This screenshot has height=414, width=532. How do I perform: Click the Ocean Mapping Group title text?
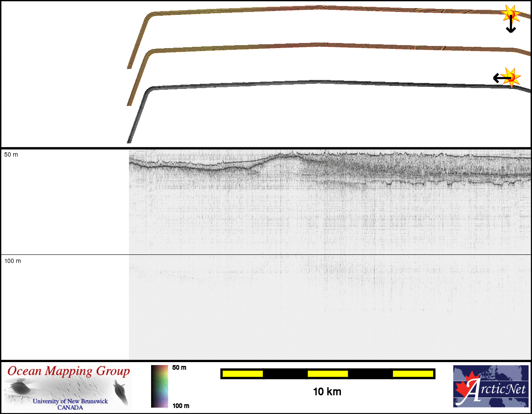(x=69, y=371)
